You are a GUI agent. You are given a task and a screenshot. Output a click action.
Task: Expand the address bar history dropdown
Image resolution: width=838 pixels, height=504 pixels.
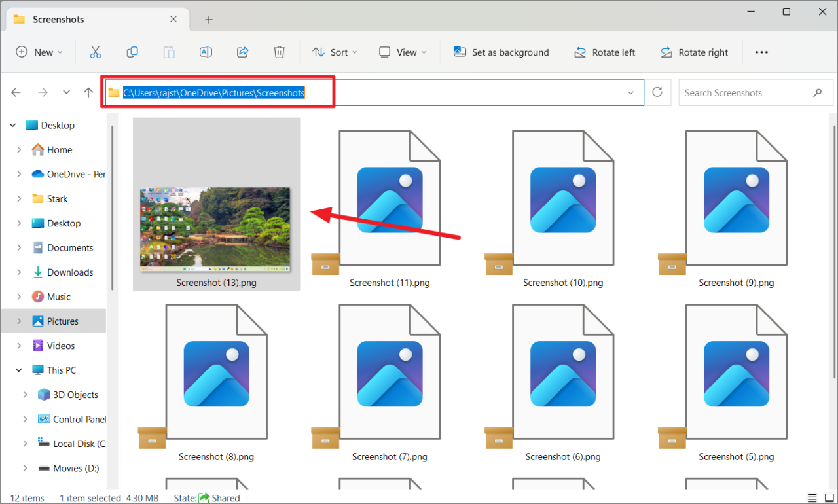[x=631, y=93]
